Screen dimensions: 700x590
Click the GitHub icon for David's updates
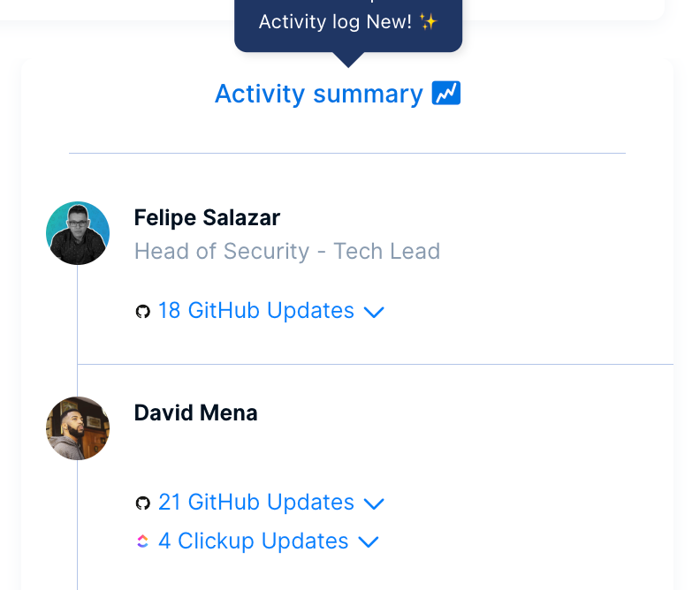pyautogui.click(x=142, y=503)
